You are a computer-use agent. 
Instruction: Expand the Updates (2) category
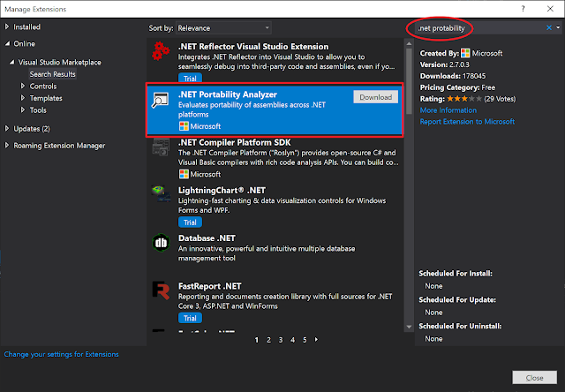[7, 129]
